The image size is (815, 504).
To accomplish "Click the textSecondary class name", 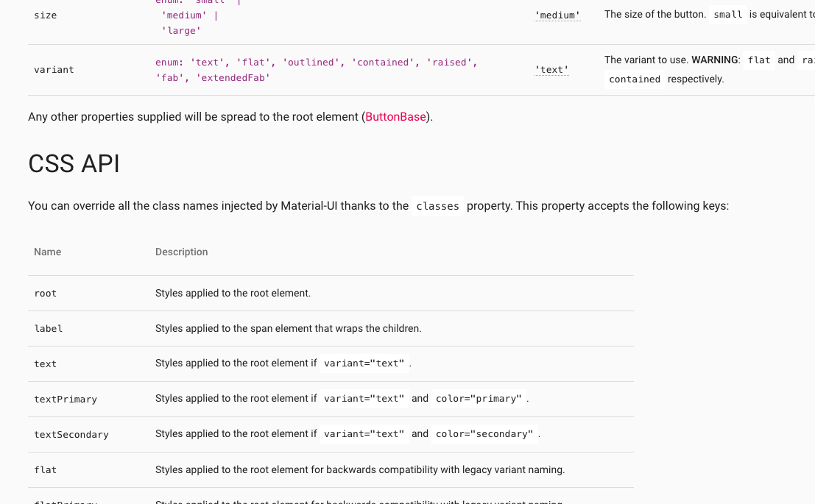I will click(71, 434).
